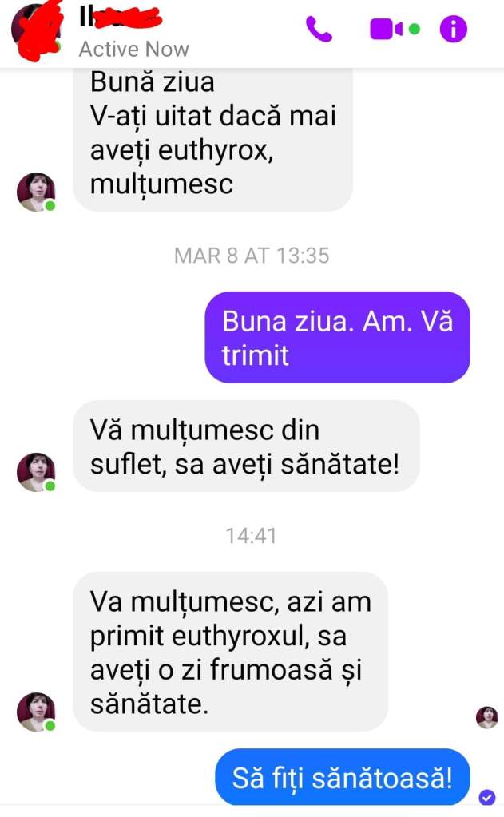This screenshot has width=504, height=817.
Task: Start a voice call with the phone icon
Action: pyautogui.click(x=319, y=29)
